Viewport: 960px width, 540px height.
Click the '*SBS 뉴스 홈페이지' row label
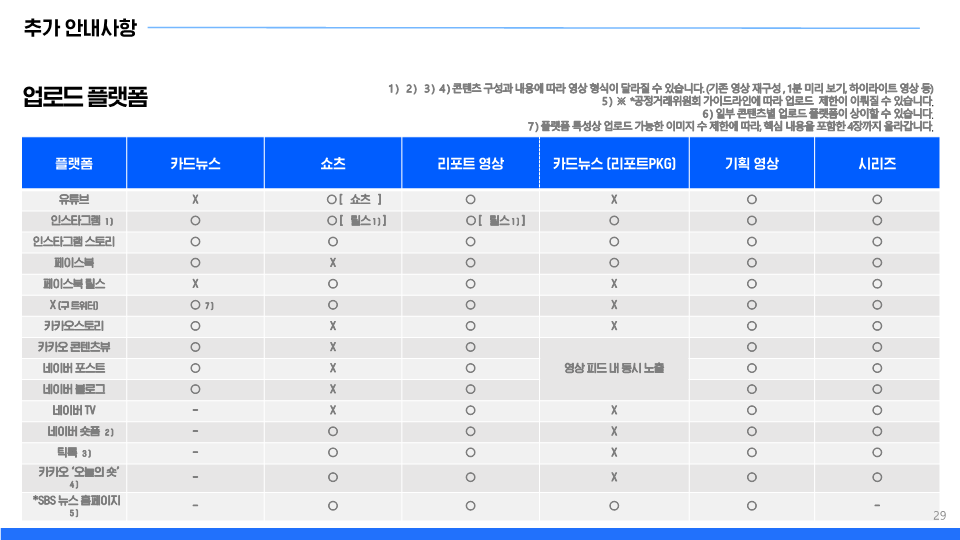tap(77, 501)
